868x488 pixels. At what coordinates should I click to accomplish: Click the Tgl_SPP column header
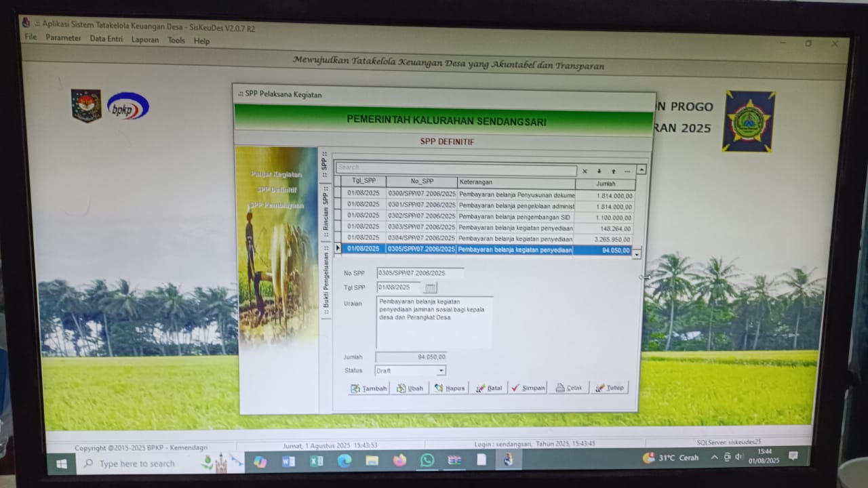[363, 181]
